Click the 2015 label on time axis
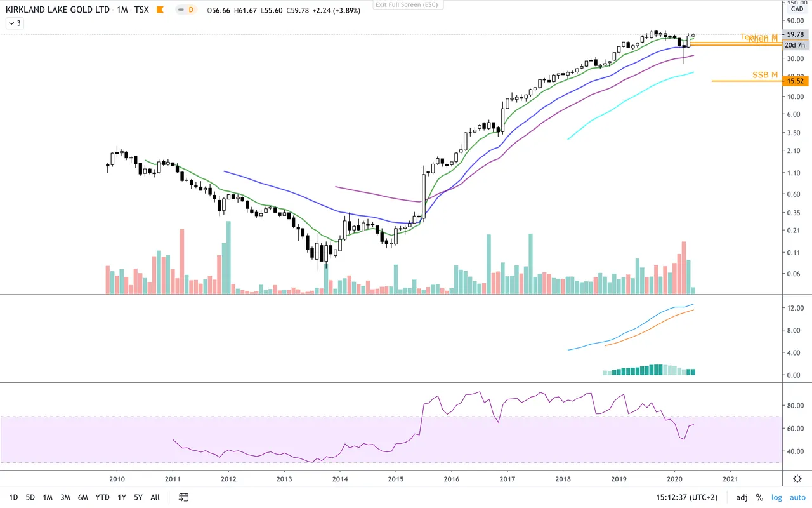 [395, 478]
